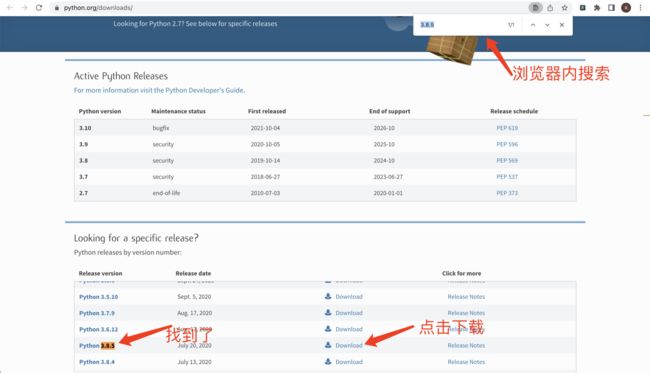This screenshot has height=373, width=650.
Task: Open the browser side panel icon
Action: [x=611, y=7]
